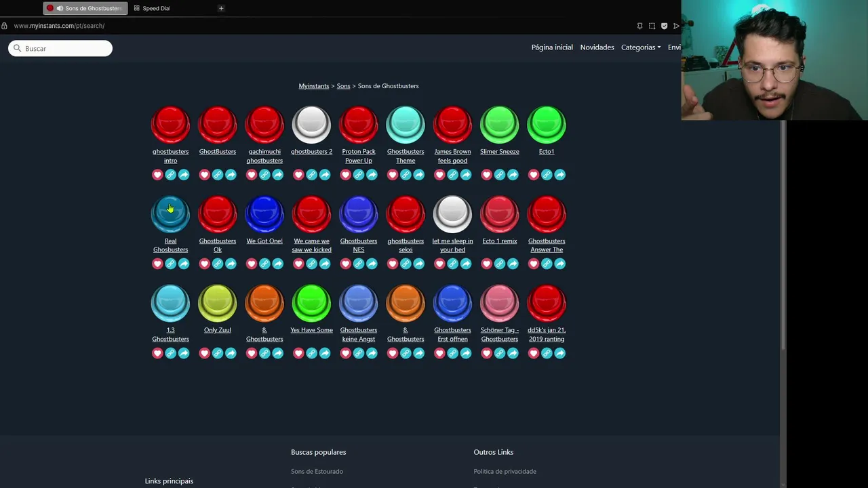Switch to the Speed Dial tab
The image size is (868, 488).
click(156, 8)
